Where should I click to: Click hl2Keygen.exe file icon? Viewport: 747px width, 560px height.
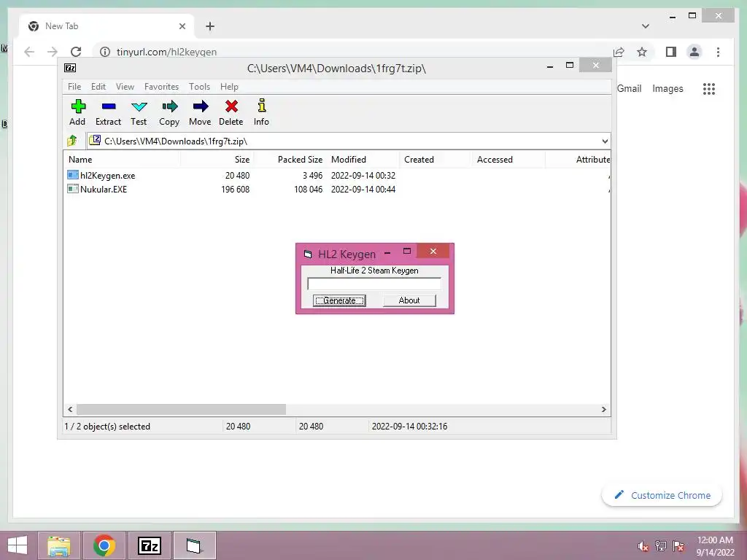point(72,175)
